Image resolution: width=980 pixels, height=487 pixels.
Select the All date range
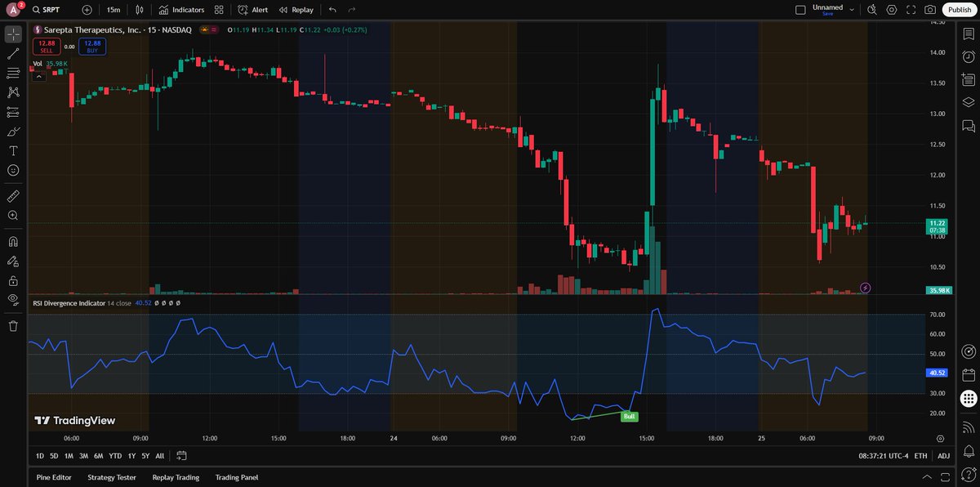[x=159, y=455]
